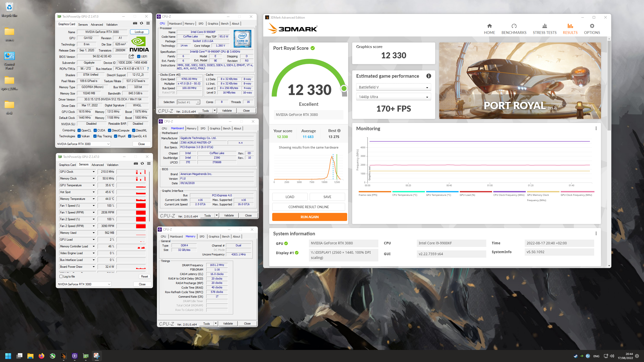Toggle the PhysX checkbox in GPU-Z
644x362 pixels.
(x=116, y=136)
